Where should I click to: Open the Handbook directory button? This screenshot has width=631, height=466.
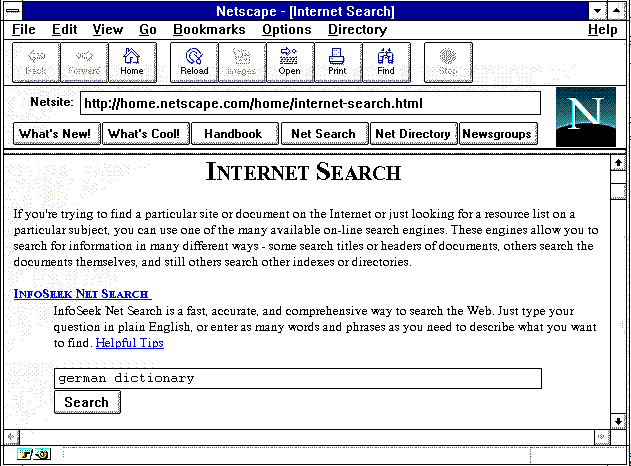click(235, 134)
